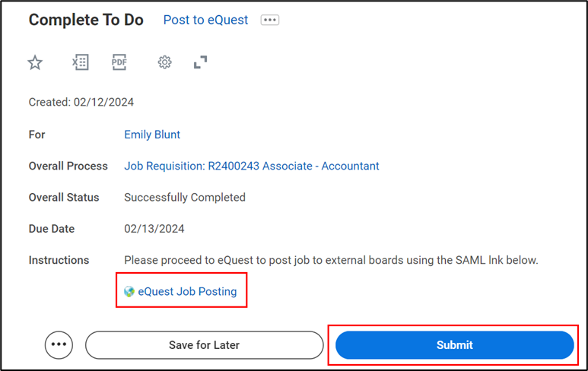588x371 pixels.
Task: Open the circular more-actions ellipsis button
Action: pyautogui.click(x=59, y=345)
